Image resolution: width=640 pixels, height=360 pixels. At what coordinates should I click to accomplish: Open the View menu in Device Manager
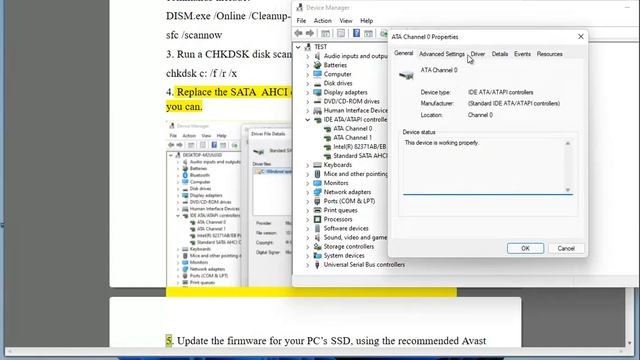pos(346,20)
